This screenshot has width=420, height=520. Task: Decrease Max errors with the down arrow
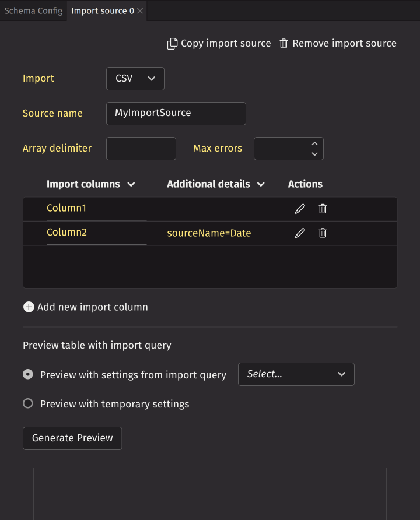point(314,154)
